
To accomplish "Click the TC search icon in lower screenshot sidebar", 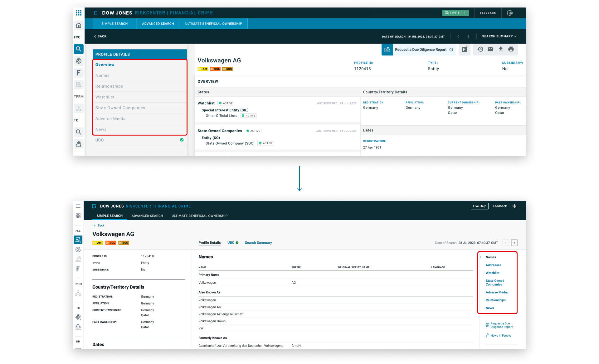I will pos(78,317).
